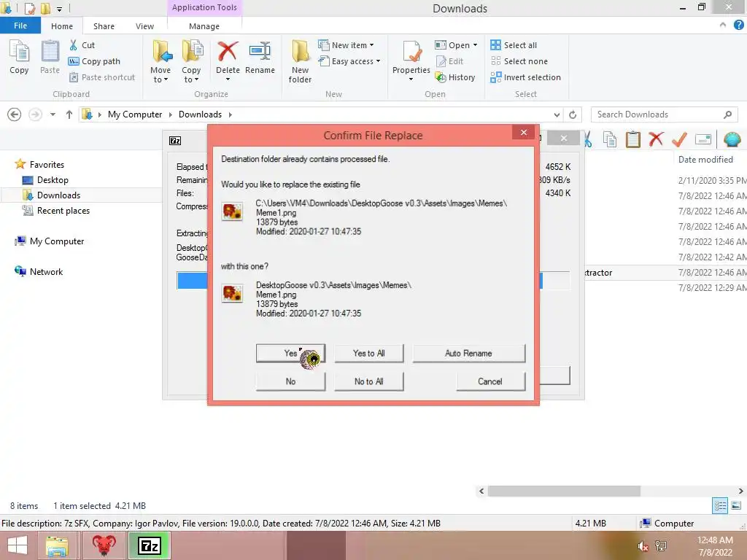Click the network tray icon
This screenshot has height=560, width=747.
click(661, 546)
